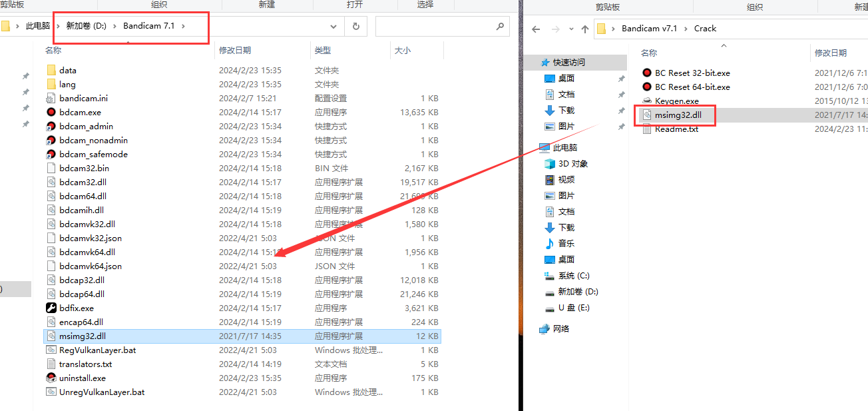Select translators.txt in the file list
The height and width of the screenshot is (411, 868).
(x=242, y=364)
